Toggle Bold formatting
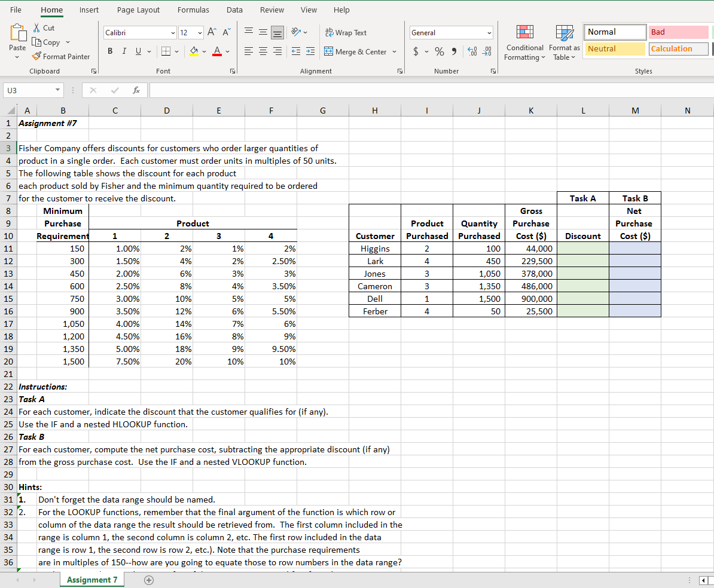Screen dimensions: 714x588 [x=110, y=52]
